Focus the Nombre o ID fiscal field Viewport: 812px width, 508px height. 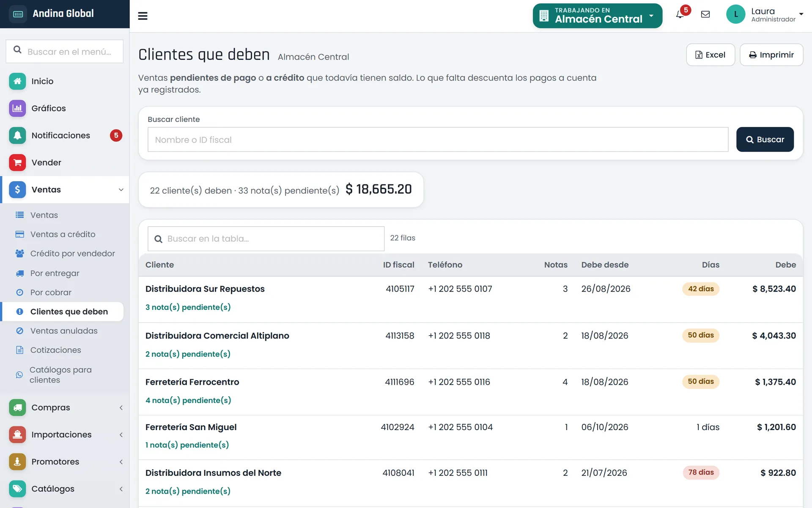click(438, 139)
